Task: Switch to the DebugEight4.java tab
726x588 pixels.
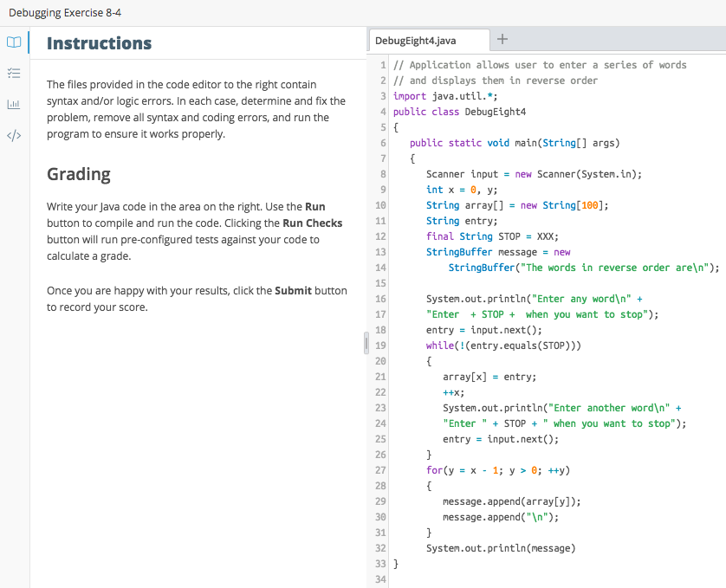Action: pyautogui.click(x=429, y=40)
